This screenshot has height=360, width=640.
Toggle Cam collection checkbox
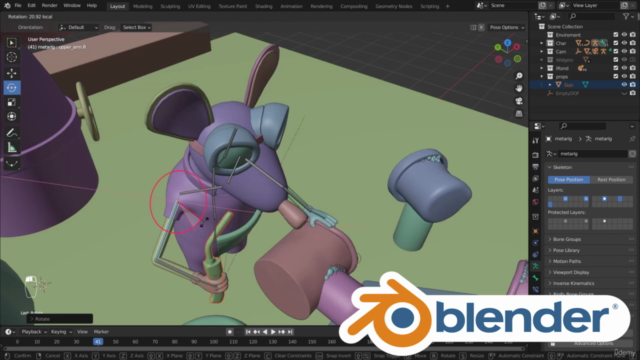616,51
